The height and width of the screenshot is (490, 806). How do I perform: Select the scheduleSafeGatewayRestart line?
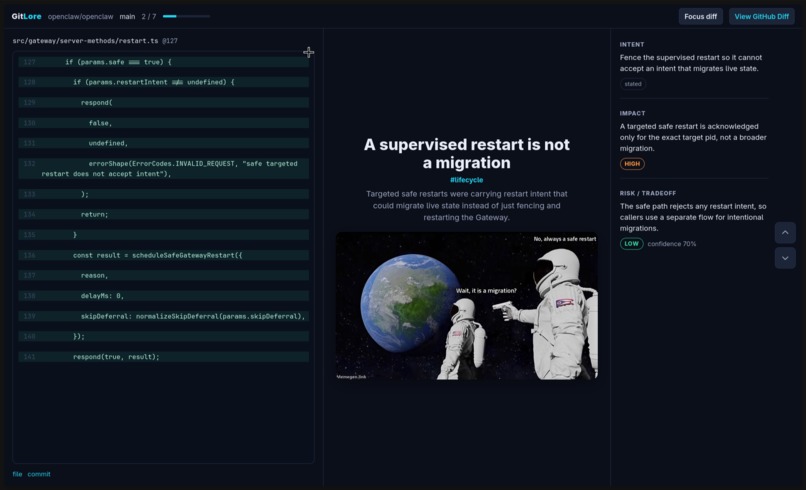click(163, 255)
